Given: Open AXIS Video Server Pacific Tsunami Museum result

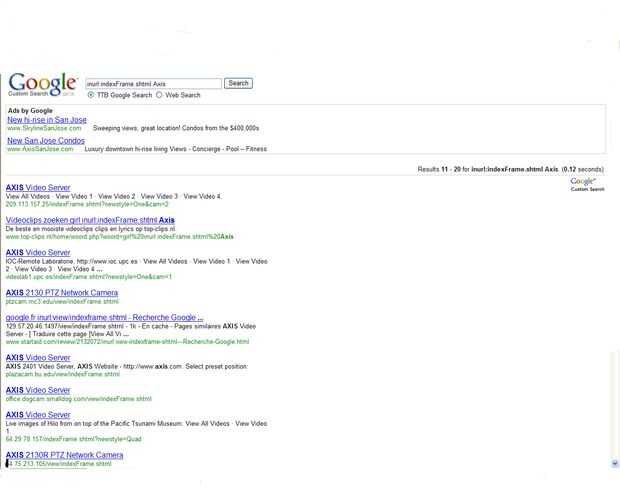Looking at the screenshot, I should coord(38,415).
